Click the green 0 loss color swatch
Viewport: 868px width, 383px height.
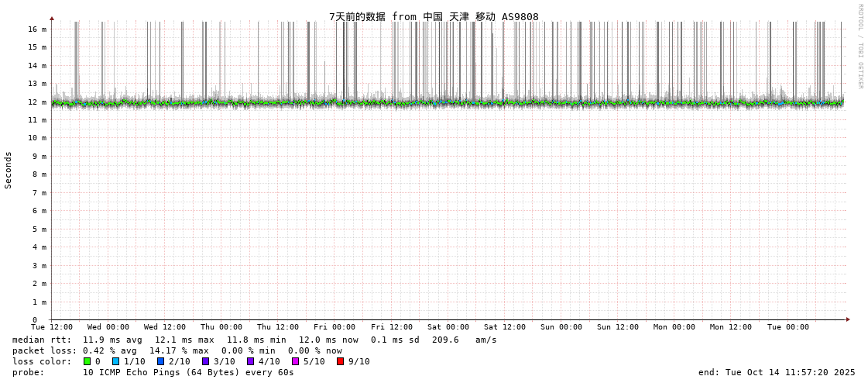(x=87, y=361)
